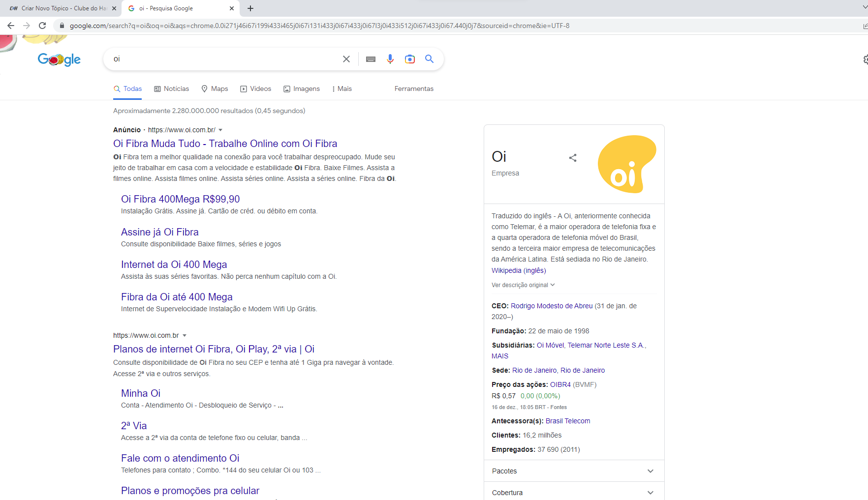
Task: Clear the search box with the X icon
Action: click(346, 59)
